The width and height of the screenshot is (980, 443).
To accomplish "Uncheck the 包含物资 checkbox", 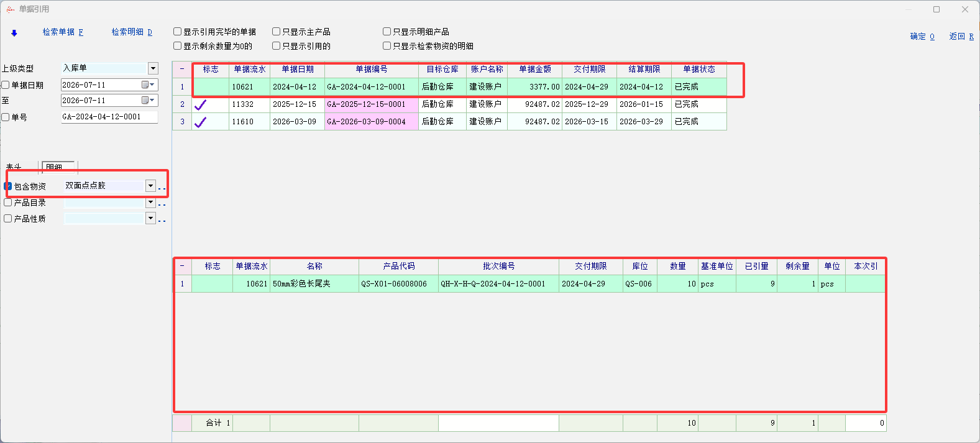I will (x=8, y=186).
